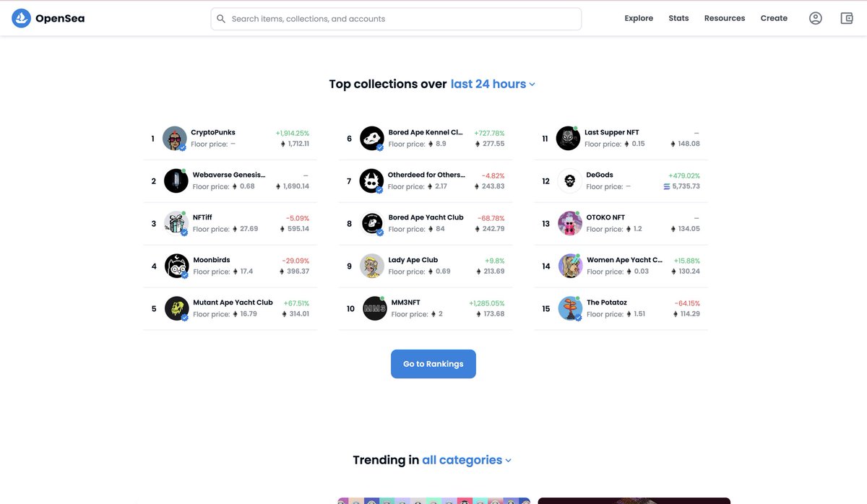Click the Moonbirds owl avatar
Screen dimensions: 867x504
177,266
